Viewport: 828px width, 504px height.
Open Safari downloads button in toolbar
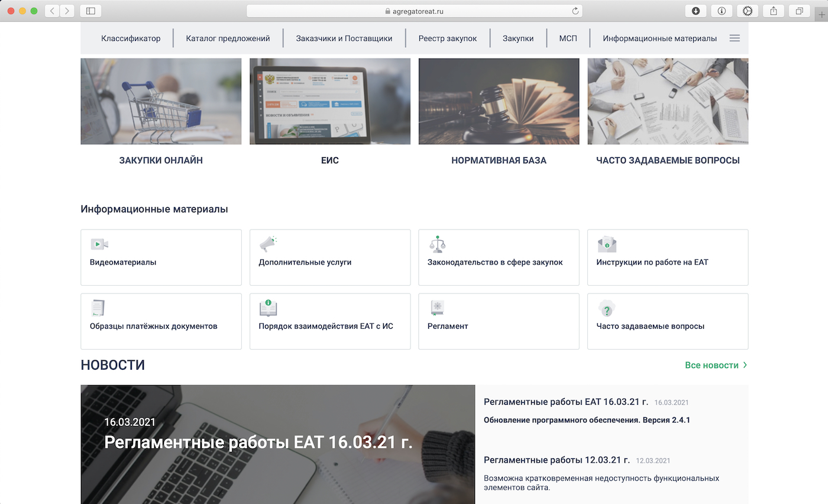point(696,11)
